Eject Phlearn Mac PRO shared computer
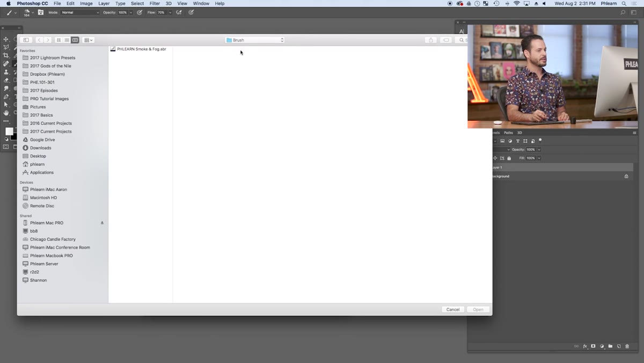644x363 pixels. (x=102, y=223)
